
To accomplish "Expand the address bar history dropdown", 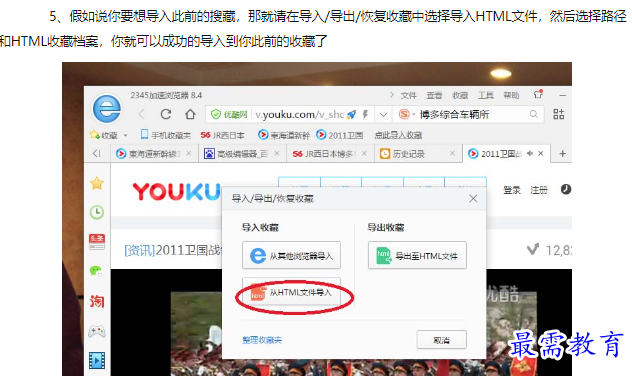I will [x=383, y=115].
